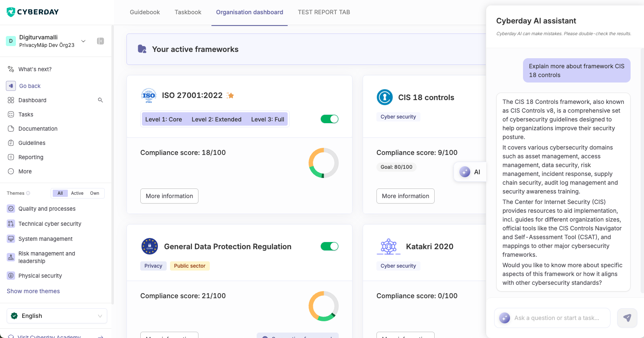
Task: Click More information under ISO 27001:2022
Action: pos(169,196)
